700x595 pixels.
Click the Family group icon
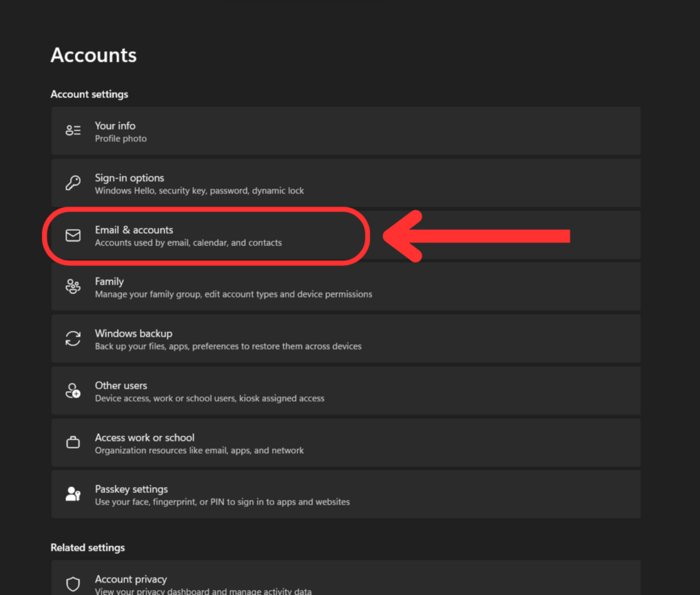73,286
